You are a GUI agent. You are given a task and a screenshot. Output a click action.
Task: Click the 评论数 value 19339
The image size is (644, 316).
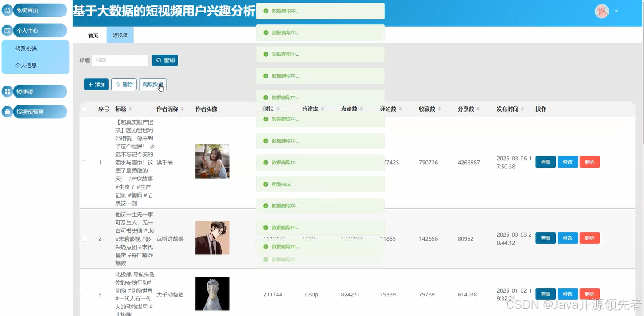(388, 295)
